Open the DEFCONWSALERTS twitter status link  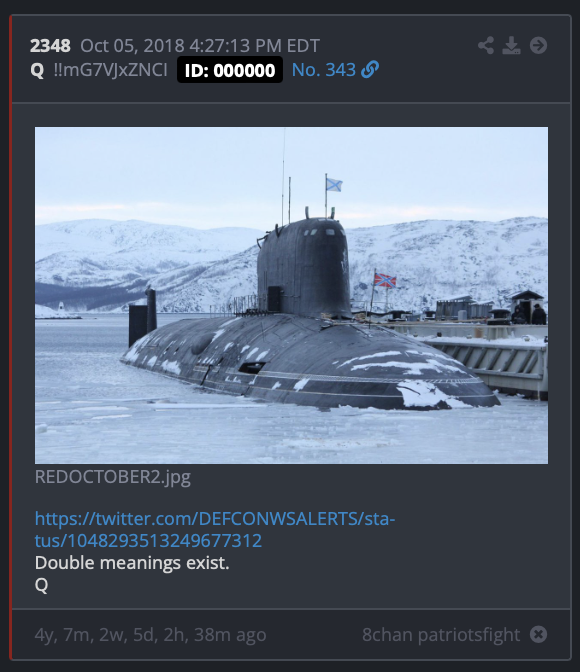(x=215, y=529)
